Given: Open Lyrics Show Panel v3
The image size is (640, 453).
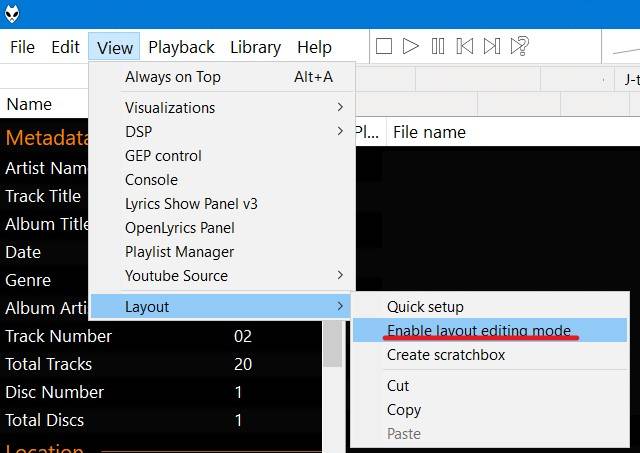Looking at the screenshot, I should click(x=222, y=204).
